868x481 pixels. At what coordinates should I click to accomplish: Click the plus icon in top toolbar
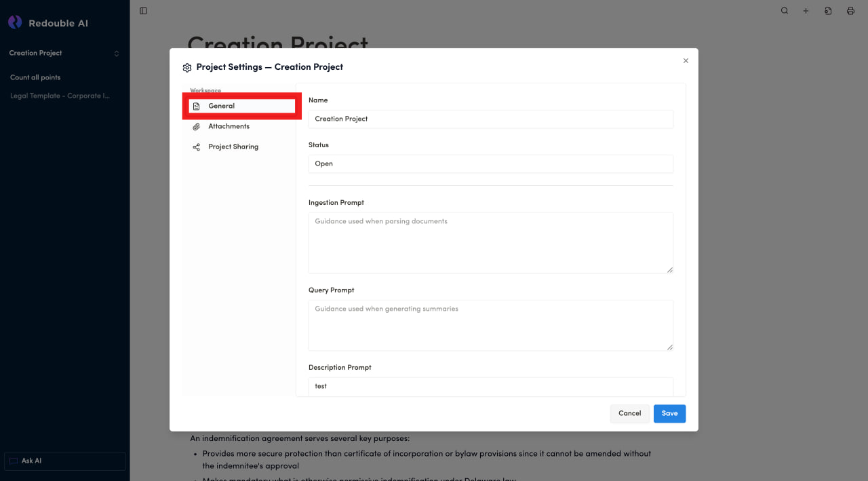click(806, 11)
